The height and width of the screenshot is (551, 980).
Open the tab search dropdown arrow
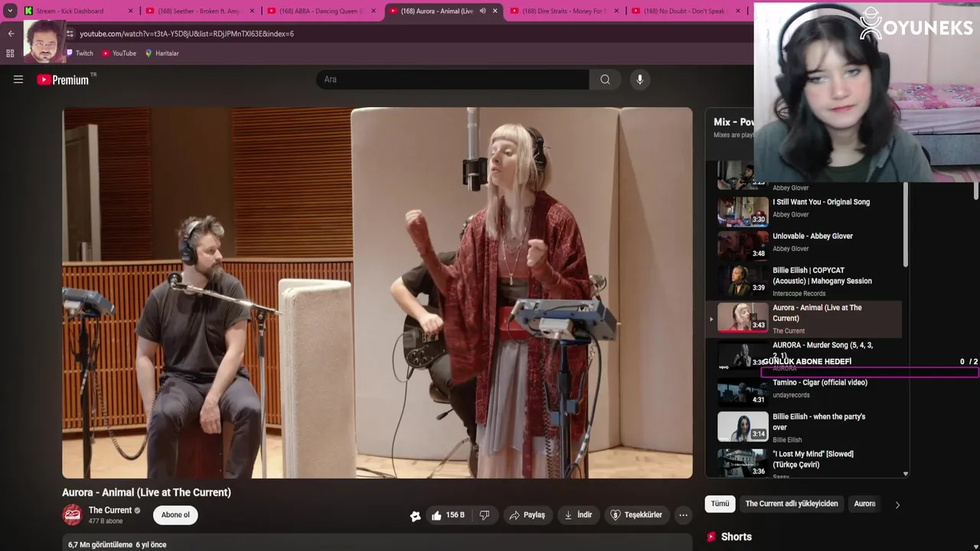tap(10, 11)
